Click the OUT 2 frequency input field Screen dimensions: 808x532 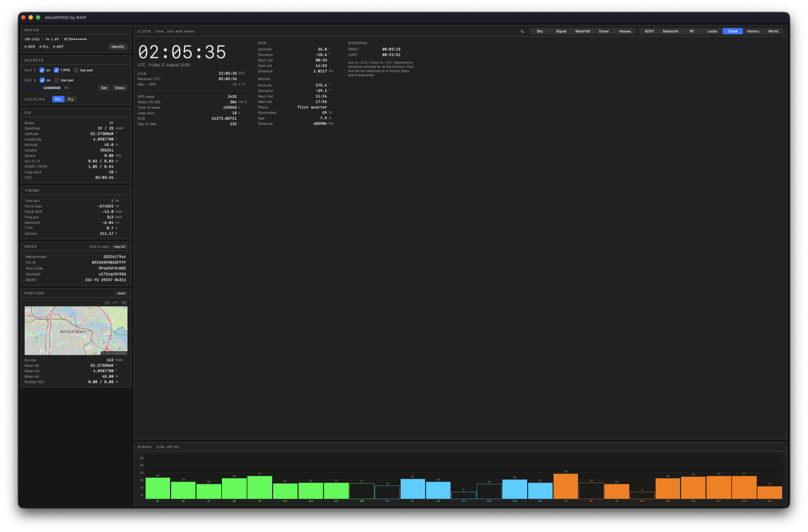[43, 88]
